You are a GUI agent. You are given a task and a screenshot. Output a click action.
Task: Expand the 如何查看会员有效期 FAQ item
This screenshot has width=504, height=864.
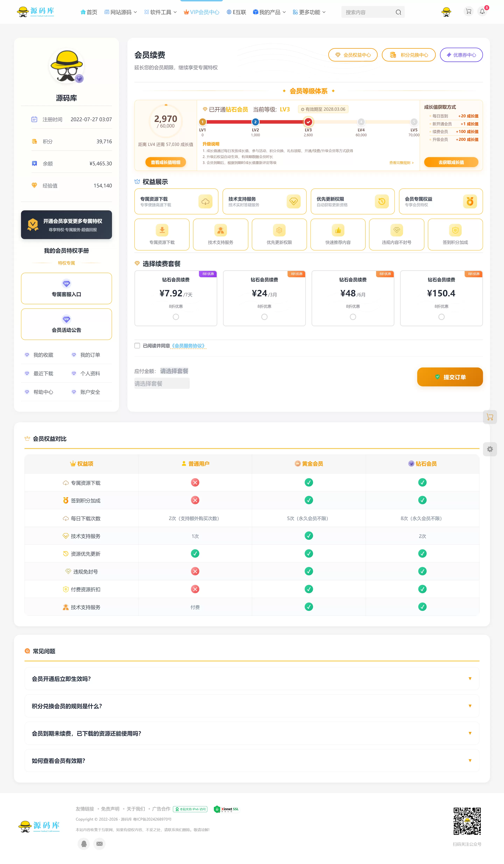(x=252, y=761)
